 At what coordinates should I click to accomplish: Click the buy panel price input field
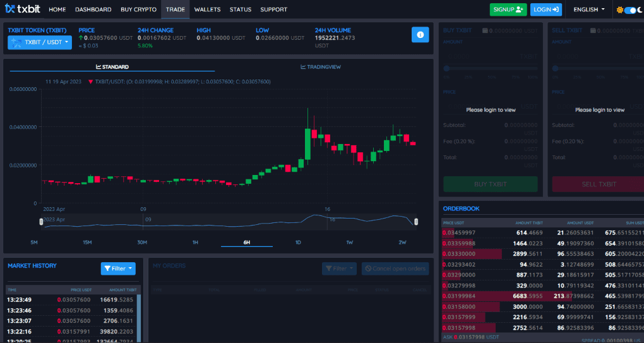(x=491, y=106)
